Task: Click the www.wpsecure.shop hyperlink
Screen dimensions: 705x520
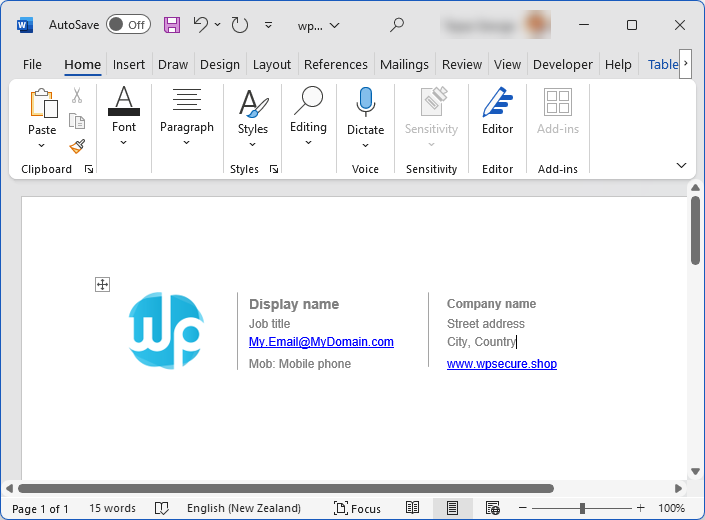Action: point(502,364)
